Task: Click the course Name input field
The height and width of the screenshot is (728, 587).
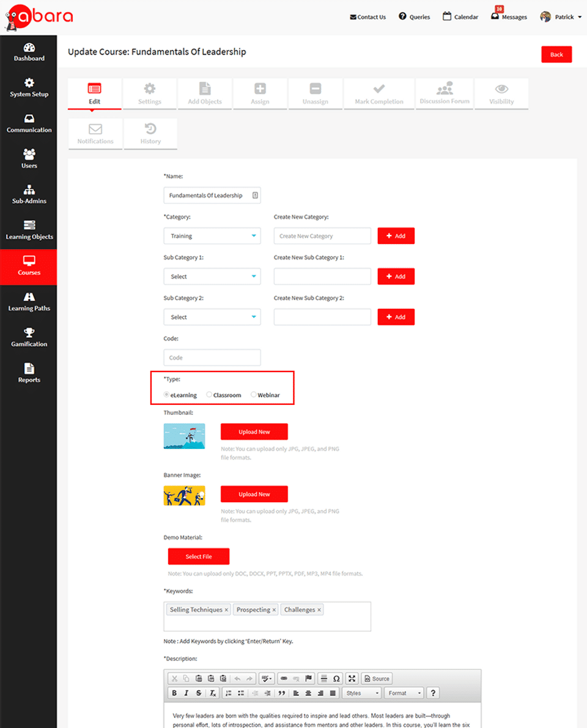Action: coord(212,196)
